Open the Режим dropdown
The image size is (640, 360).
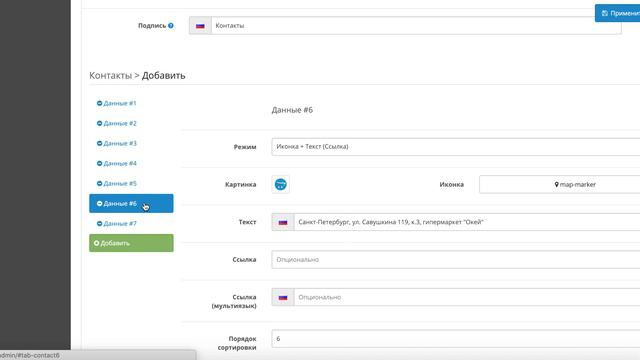tap(456, 147)
